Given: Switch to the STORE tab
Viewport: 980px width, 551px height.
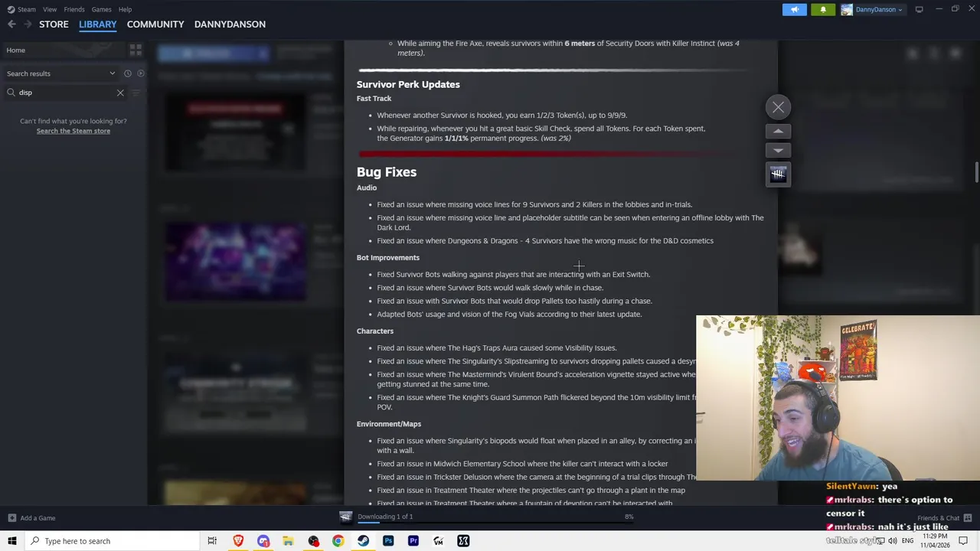Looking at the screenshot, I should (54, 24).
